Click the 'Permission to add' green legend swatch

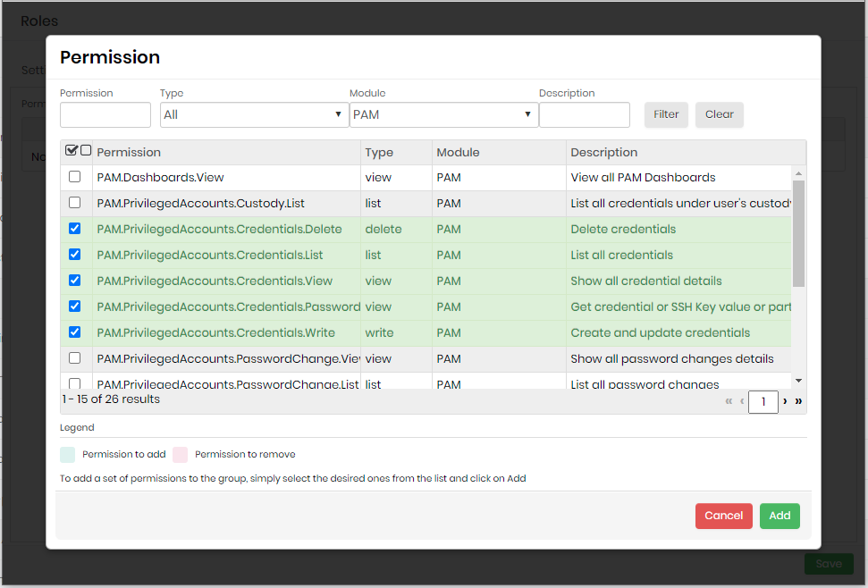point(68,455)
